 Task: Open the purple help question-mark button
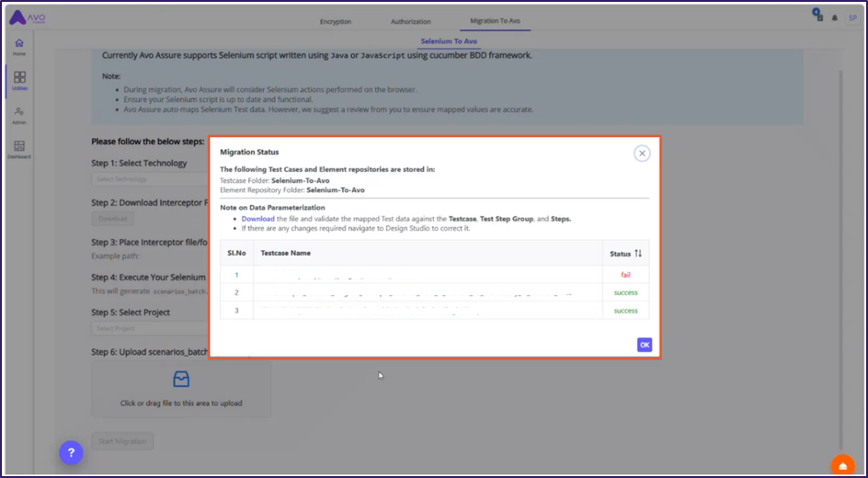pos(71,452)
